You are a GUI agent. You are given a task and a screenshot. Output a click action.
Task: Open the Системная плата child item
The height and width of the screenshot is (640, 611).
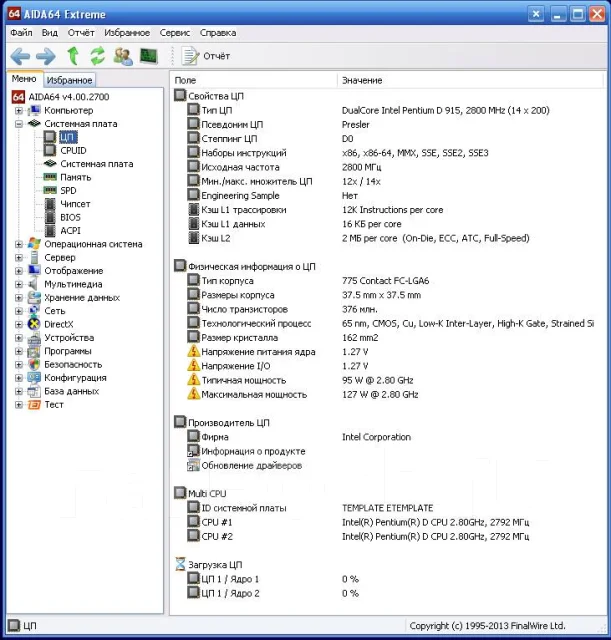click(97, 164)
